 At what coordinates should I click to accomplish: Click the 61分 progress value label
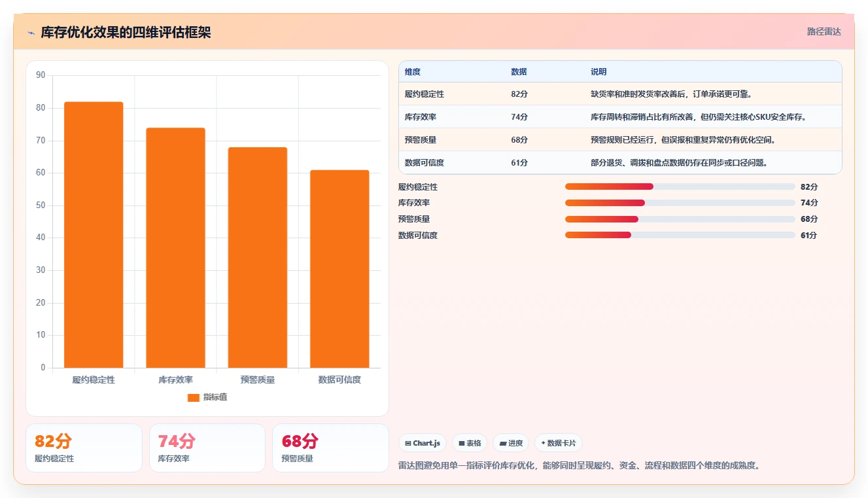[809, 235]
